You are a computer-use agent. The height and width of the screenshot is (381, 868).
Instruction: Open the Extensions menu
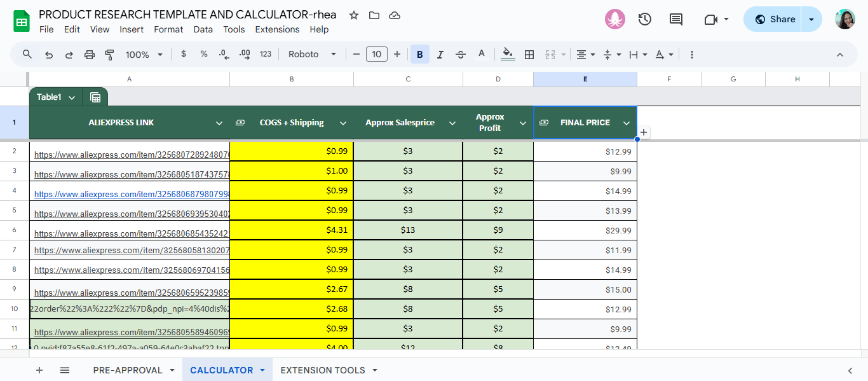(x=277, y=29)
